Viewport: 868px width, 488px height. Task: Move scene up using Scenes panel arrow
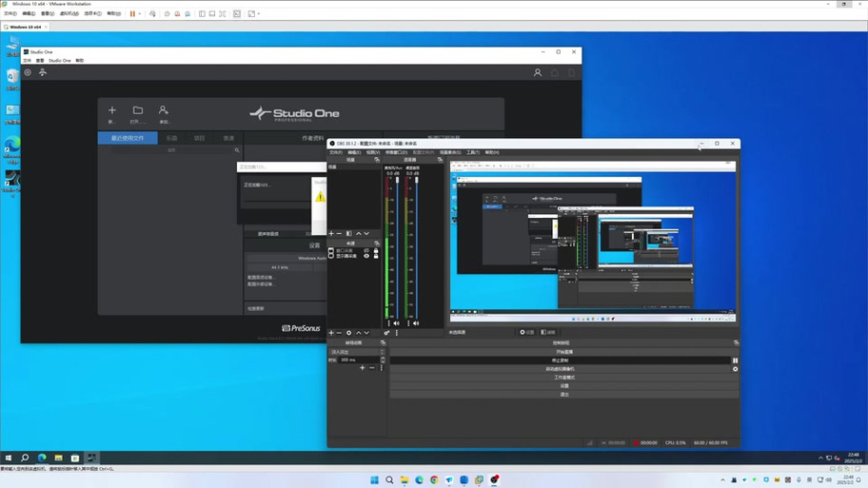tap(358, 233)
